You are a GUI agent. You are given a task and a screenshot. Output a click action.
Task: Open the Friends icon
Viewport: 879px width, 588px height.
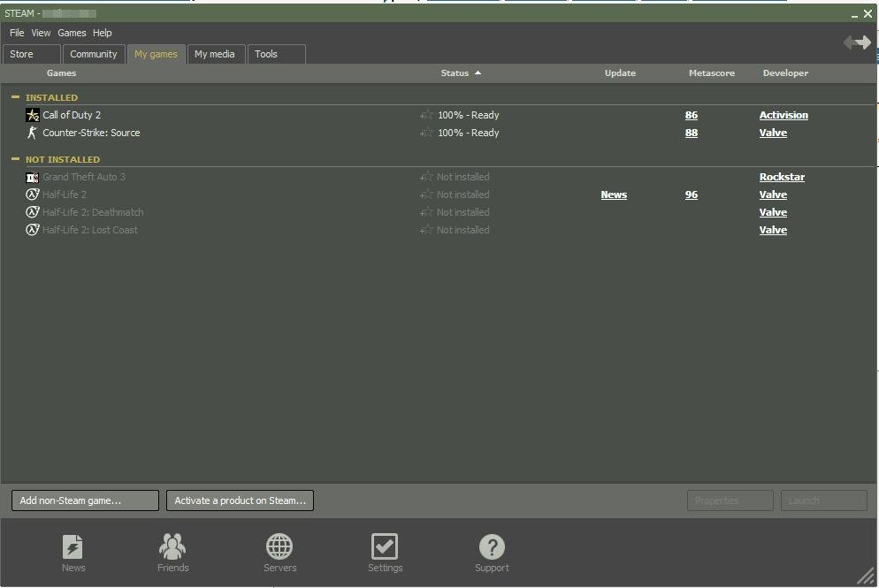pos(172,546)
